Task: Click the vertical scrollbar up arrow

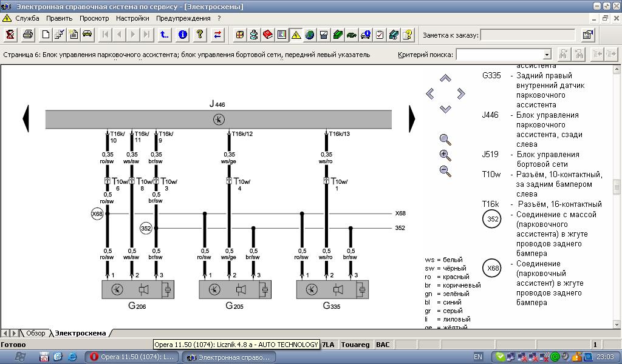Action: (617, 69)
